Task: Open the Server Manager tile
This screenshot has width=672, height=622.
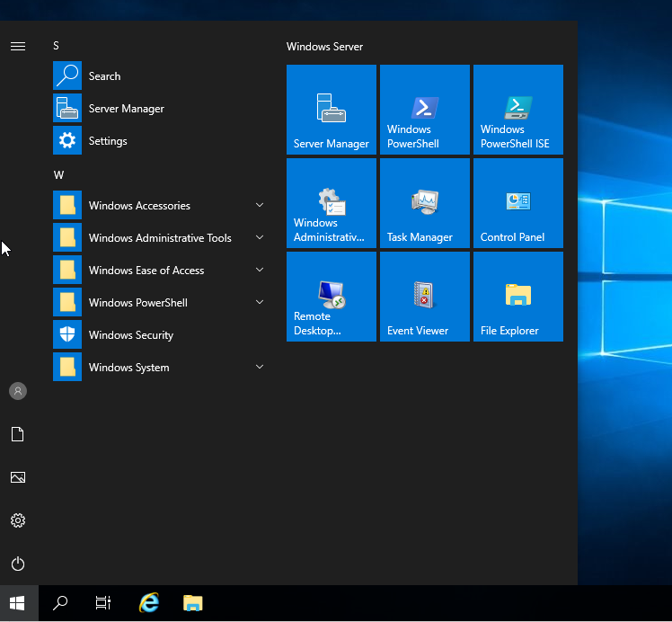Action: coord(332,110)
